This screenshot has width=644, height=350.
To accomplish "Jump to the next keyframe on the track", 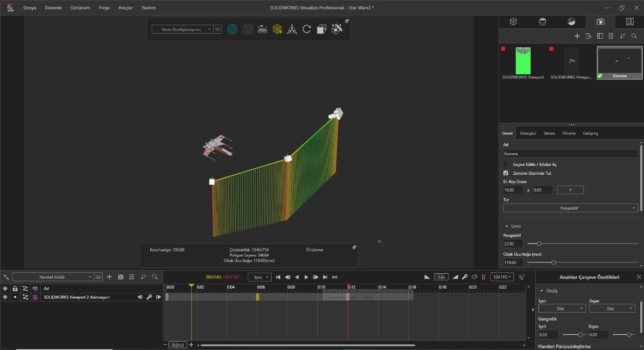I will (x=159, y=297).
